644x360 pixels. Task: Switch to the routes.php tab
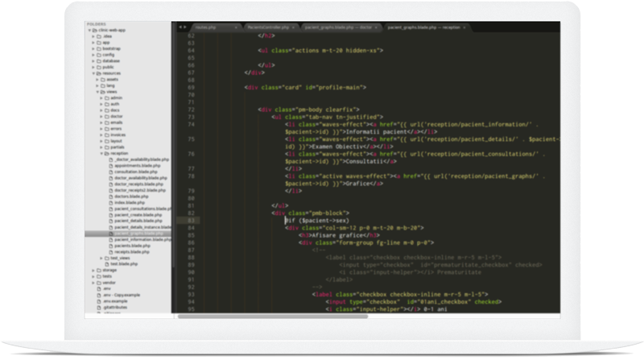point(208,27)
